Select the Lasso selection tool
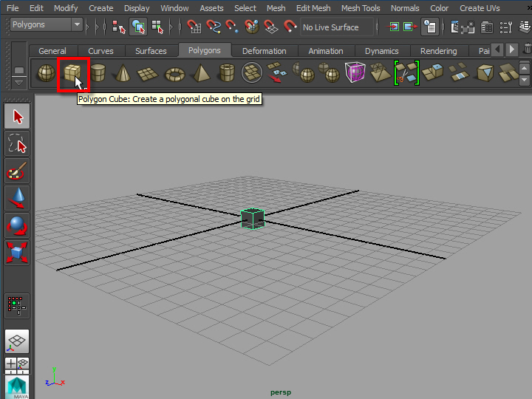This screenshot has height=399, width=532. (x=17, y=144)
